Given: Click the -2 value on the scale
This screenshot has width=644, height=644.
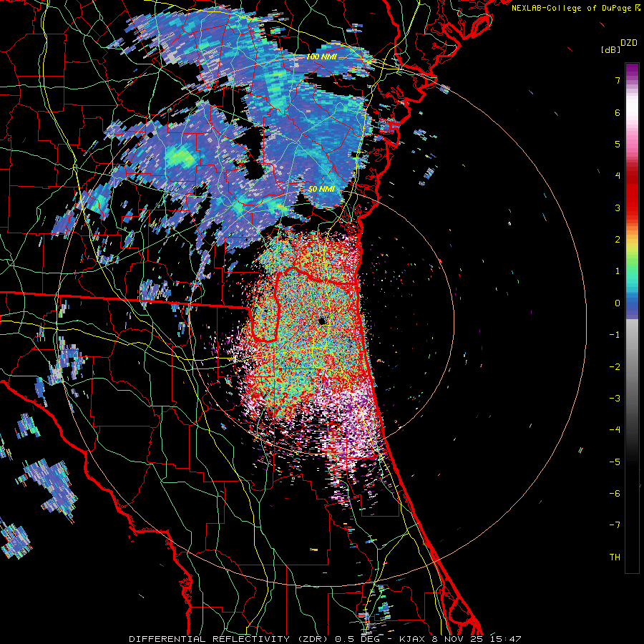Looking at the screenshot, I should pos(615,367).
